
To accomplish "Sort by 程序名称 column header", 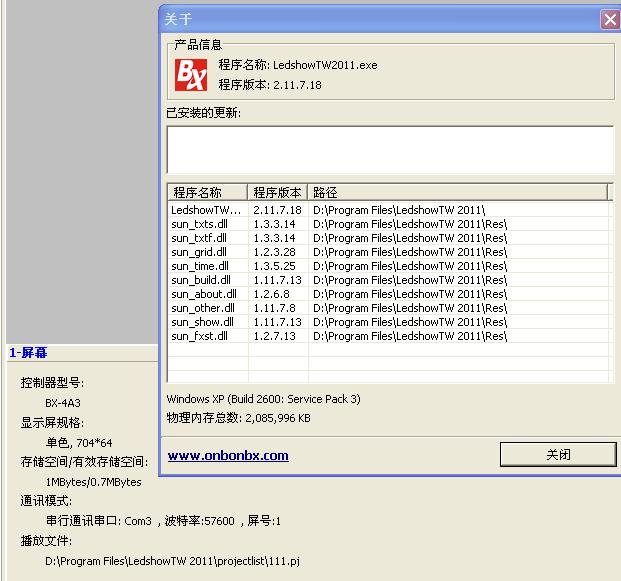I will click(208, 192).
